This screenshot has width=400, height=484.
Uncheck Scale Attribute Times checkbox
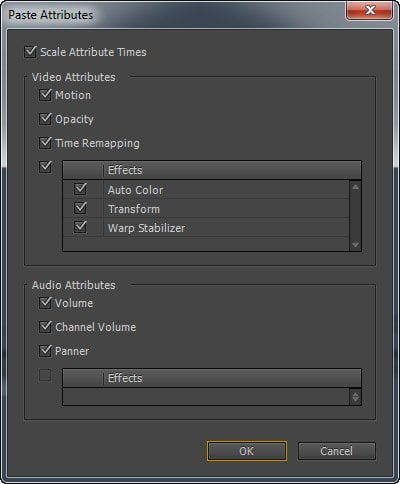click(30, 52)
